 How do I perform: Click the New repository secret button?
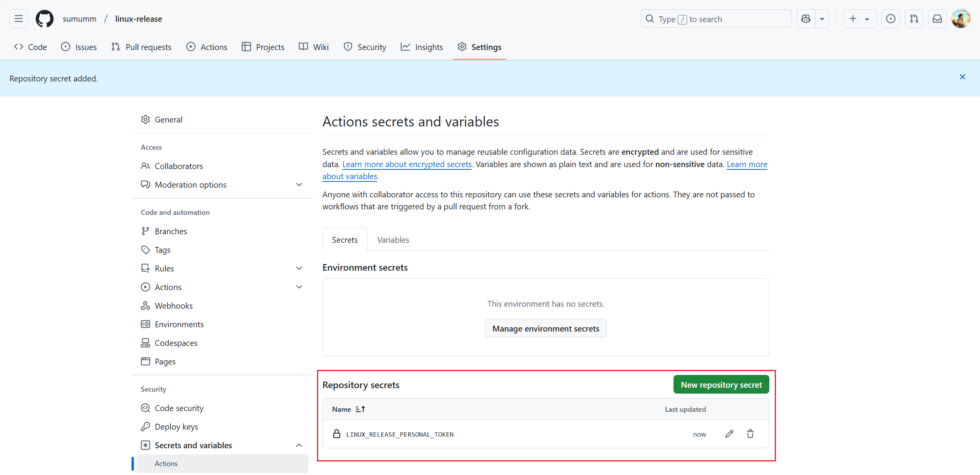pos(721,385)
